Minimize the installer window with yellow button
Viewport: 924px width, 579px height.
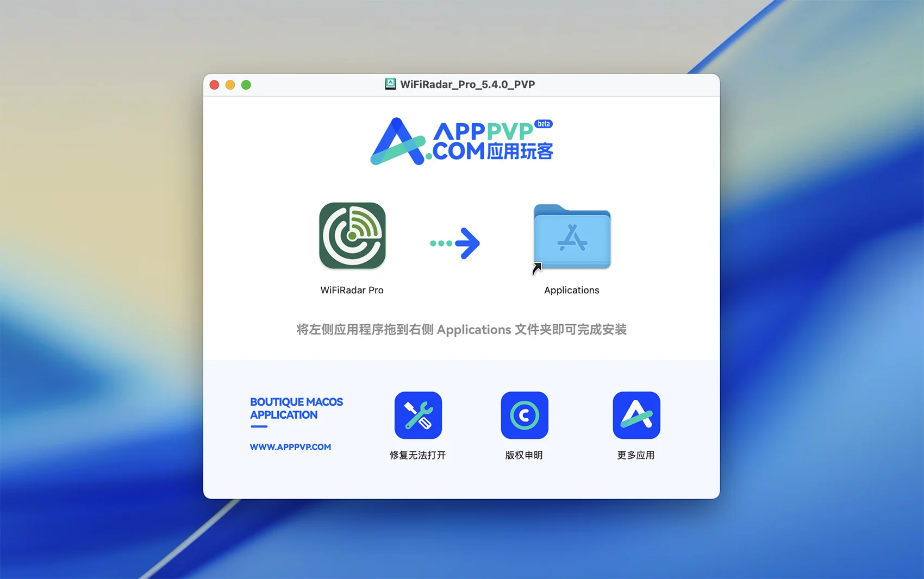(230, 85)
